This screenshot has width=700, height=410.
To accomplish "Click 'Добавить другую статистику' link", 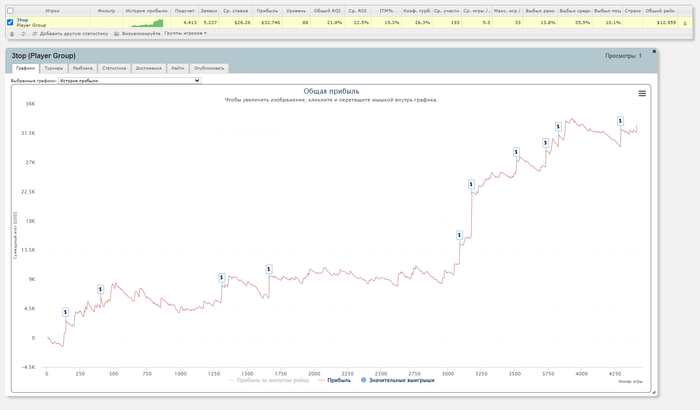I will pos(74,34).
